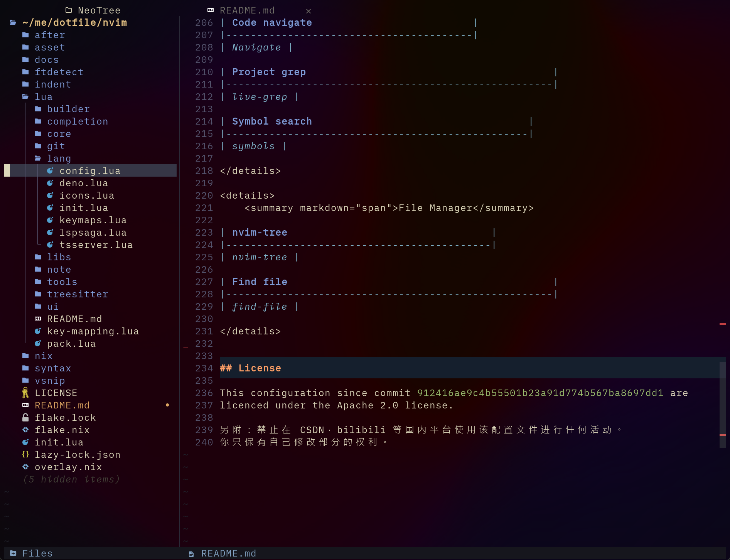Click the folder icon next to docs
730x560 pixels.
point(25,59)
